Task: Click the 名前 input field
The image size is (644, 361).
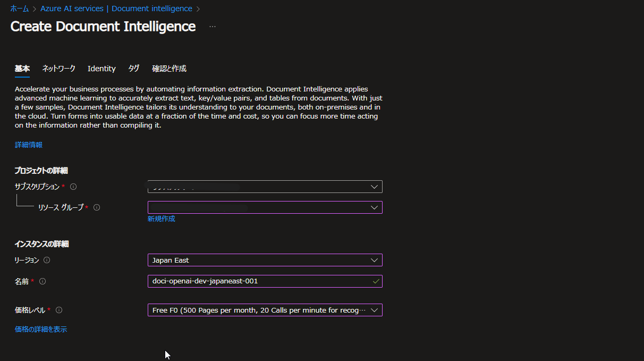Action: tap(265, 281)
